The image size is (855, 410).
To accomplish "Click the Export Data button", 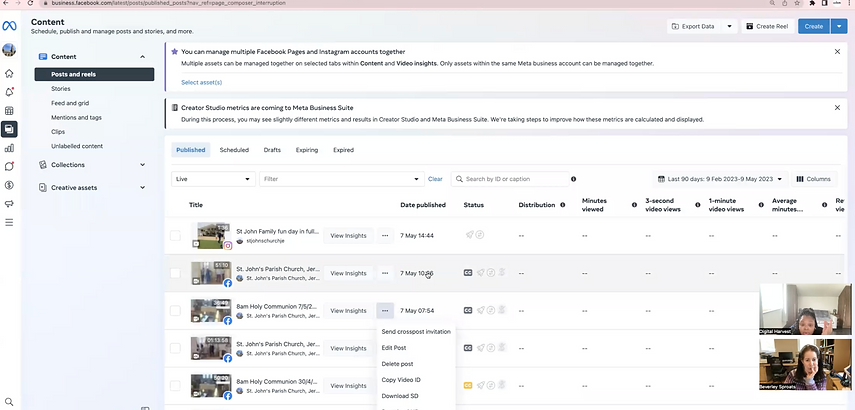I will coord(694,26).
